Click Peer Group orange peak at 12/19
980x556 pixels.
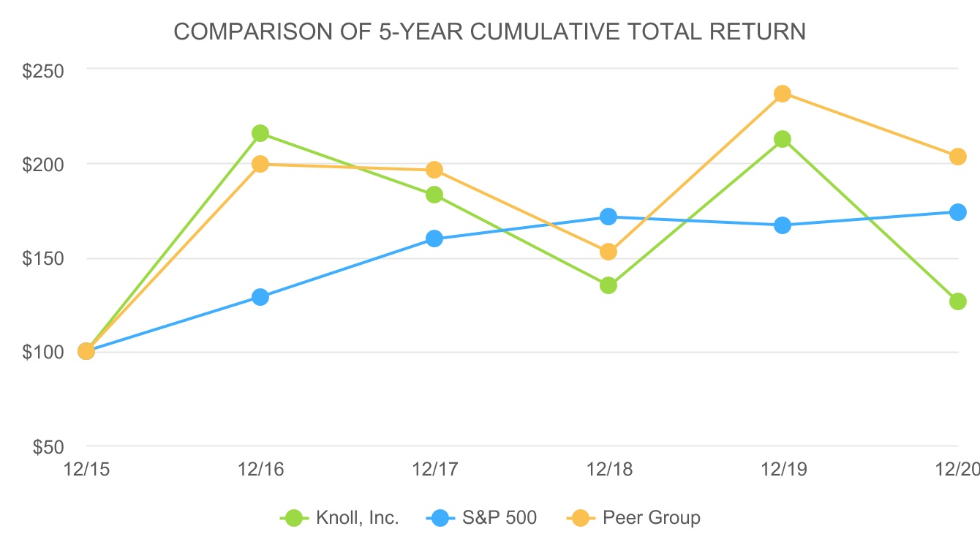tap(783, 94)
